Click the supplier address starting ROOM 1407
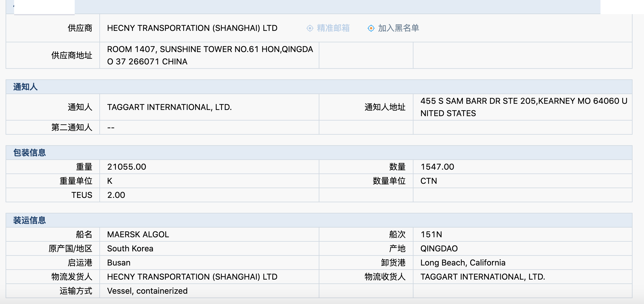The height and width of the screenshot is (304, 644). [x=210, y=55]
